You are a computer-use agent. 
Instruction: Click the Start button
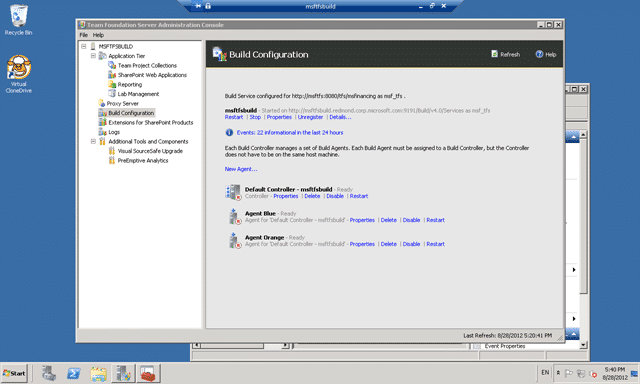point(14,373)
